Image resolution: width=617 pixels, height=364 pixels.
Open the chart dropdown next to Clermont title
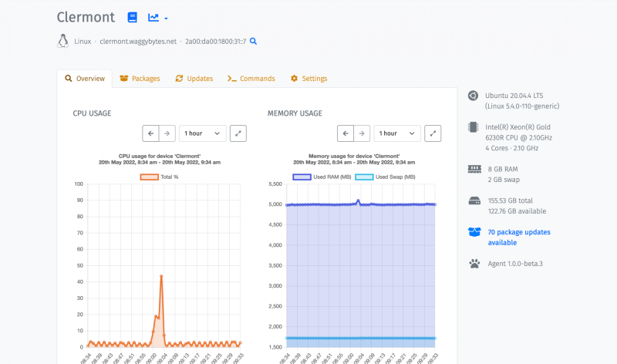coord(158,18)
